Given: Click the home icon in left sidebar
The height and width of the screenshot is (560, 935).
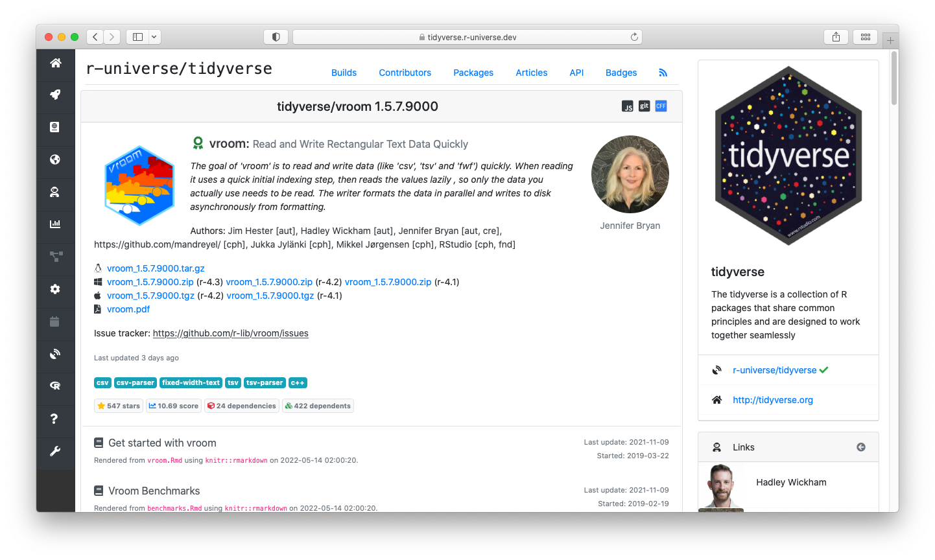Looking at the screenshot, I should pos(56,63).
